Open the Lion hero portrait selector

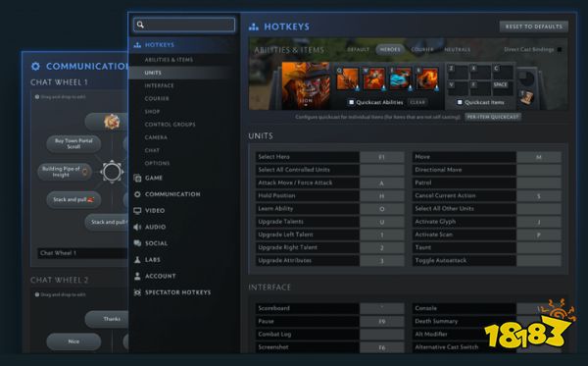click(306, 86)
